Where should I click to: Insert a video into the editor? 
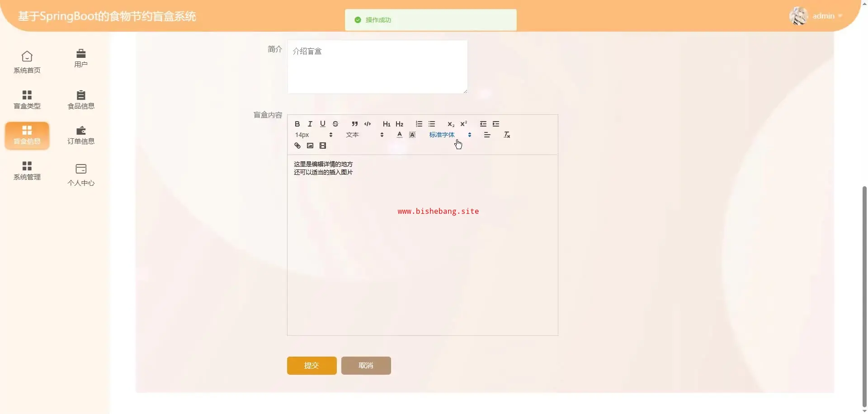[x=322, y=146]
